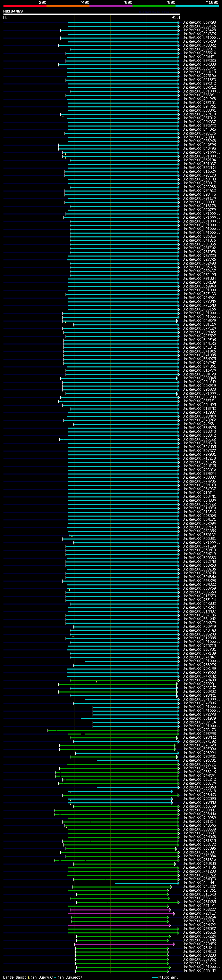Click hit UniRef100_Q39097

point(199,202)
